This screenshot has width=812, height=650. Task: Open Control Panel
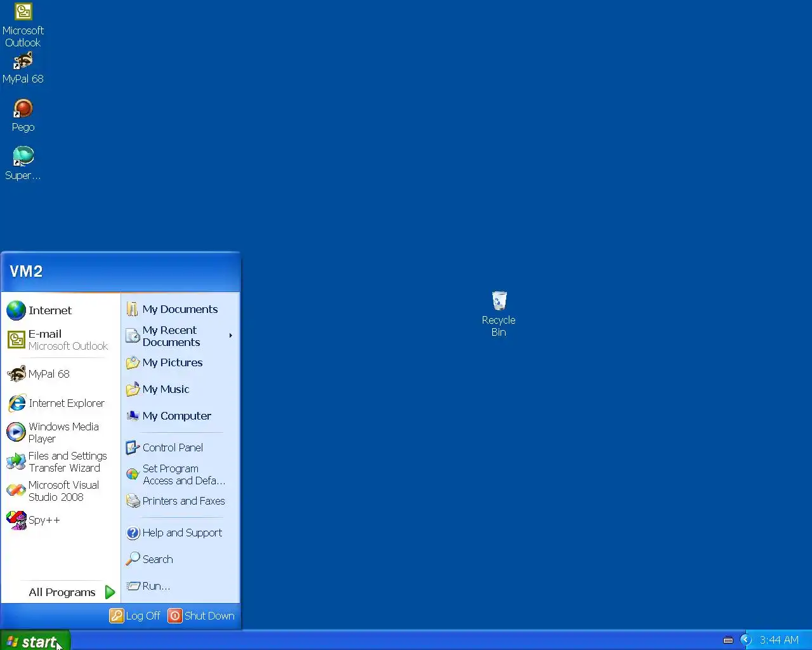click(180, 448)
